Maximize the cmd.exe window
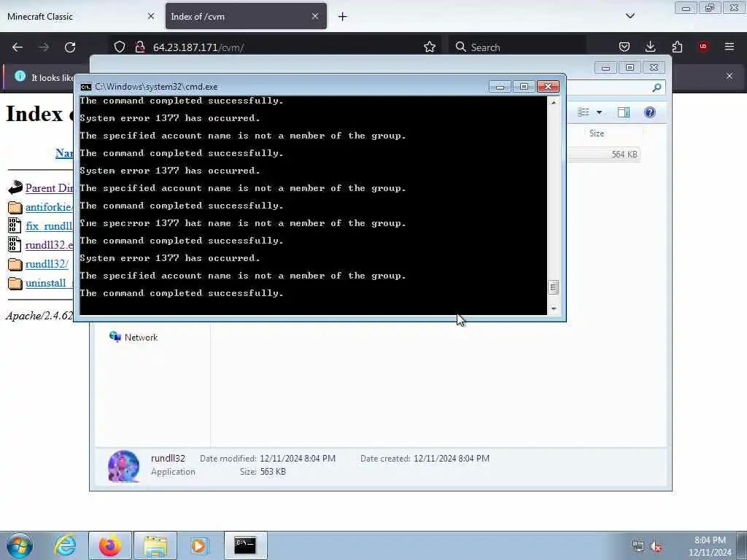Viewport: 747px width, 560px height. pos(524,87)
